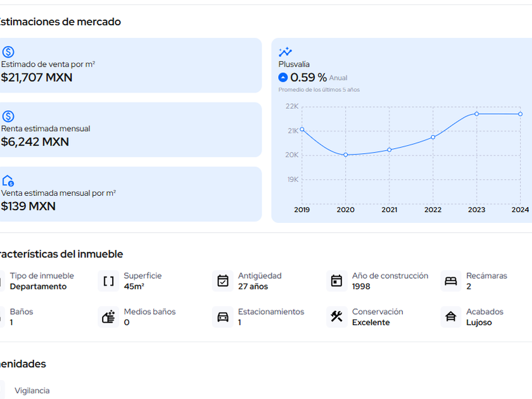Click the Estacionamientos car icon

(x=223, y=317)
